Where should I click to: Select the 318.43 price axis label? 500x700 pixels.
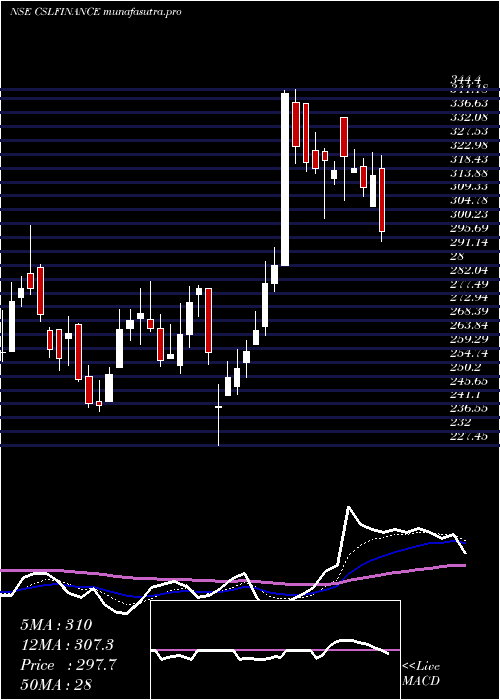click(x=469, y=159)
